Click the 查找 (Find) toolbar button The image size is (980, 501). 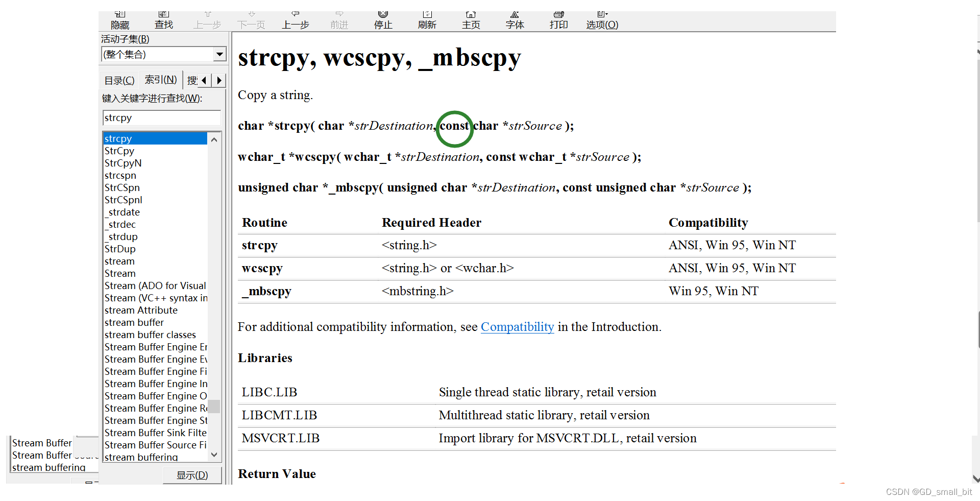(164, 20)
